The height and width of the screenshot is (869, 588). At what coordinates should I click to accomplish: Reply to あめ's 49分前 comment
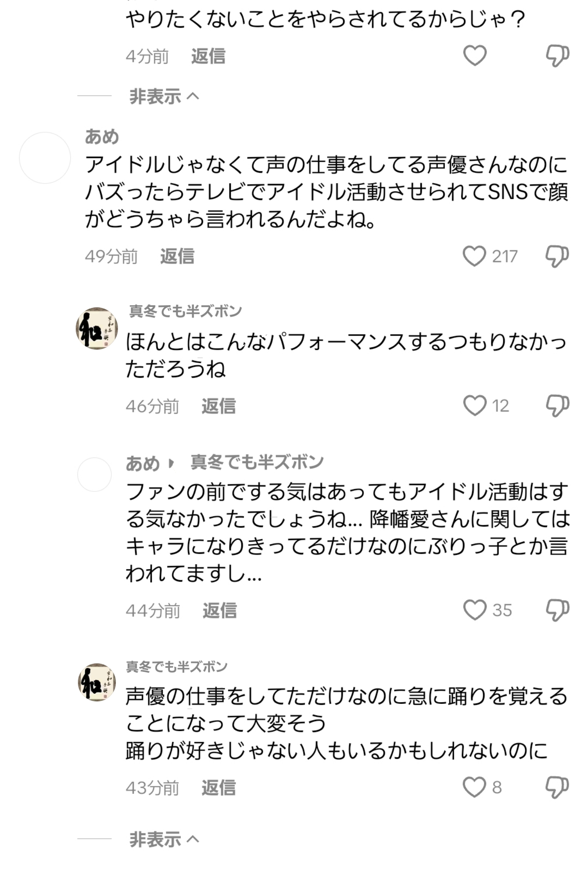[x=177, y=256]
